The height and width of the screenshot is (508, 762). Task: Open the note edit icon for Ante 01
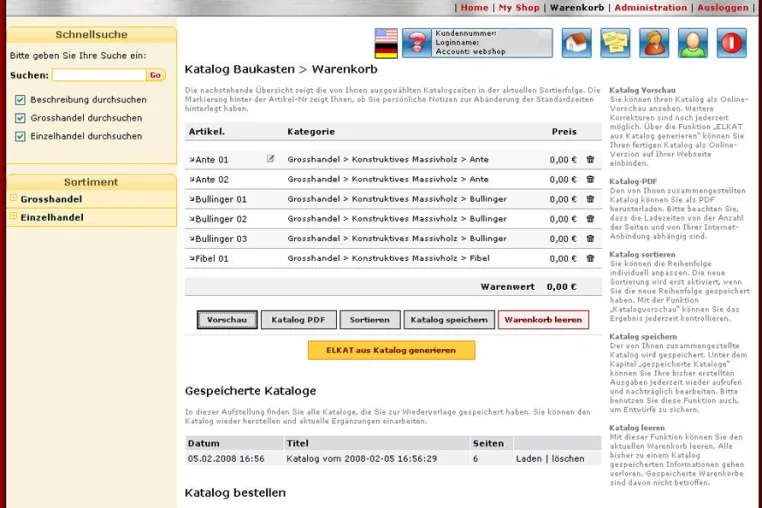click(271, 158)
